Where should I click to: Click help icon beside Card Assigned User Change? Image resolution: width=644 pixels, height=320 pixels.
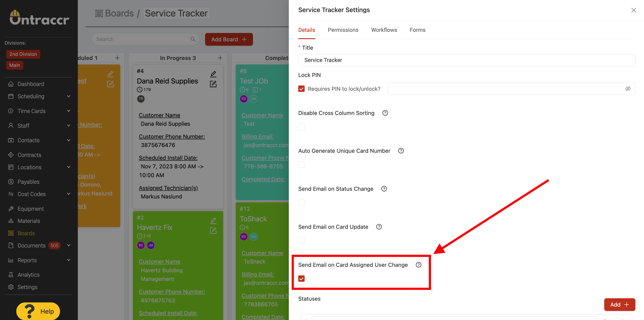tap(418, 265)
